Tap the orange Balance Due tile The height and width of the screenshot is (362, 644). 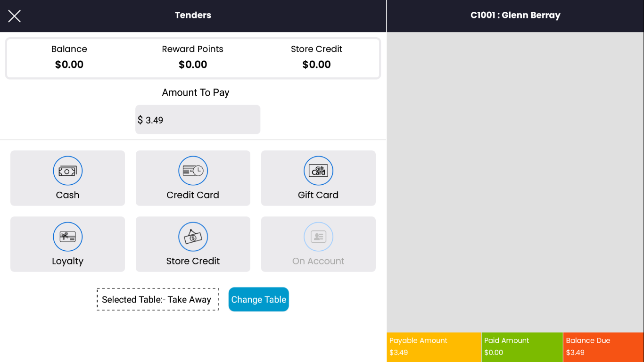tap(603, 347)
